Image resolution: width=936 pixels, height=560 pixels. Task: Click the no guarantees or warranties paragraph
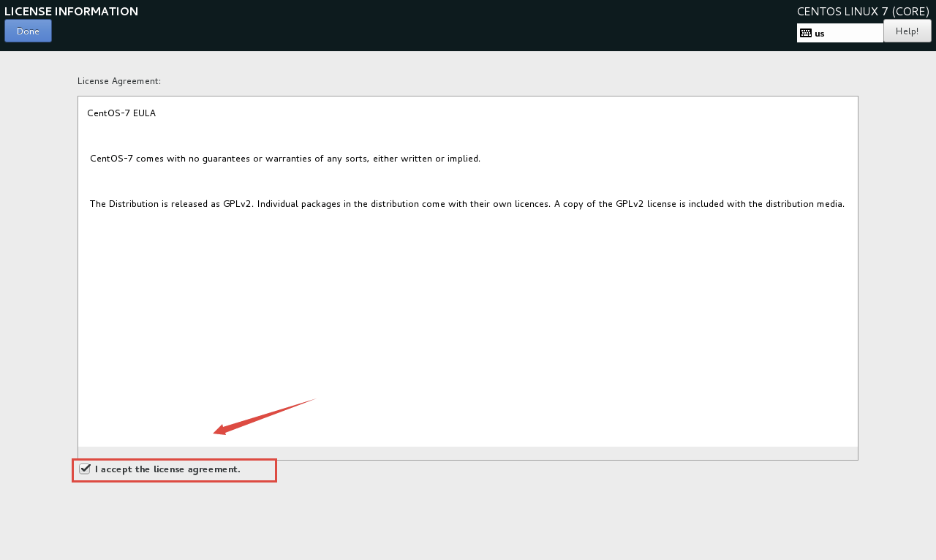[x=285, y=159]
